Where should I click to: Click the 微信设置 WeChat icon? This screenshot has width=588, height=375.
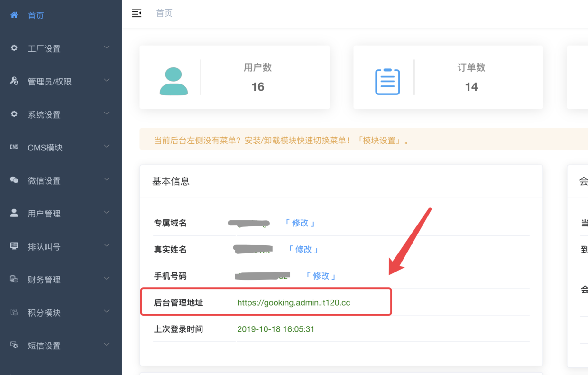point(14,180)
